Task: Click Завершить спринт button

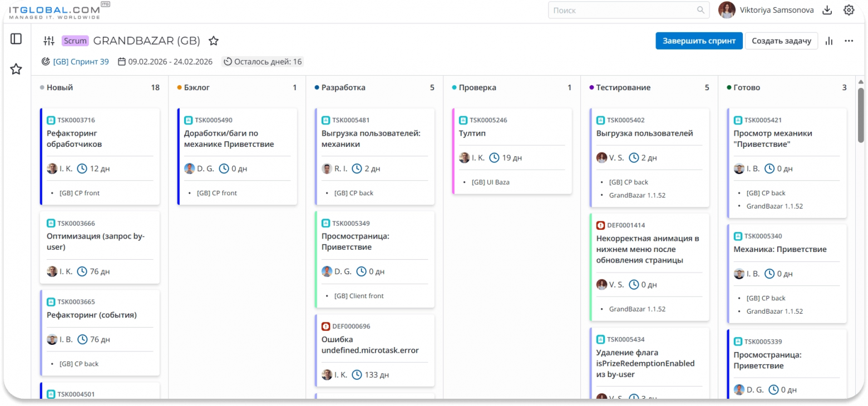Action: pyautogui.click(x=699, y=41)
